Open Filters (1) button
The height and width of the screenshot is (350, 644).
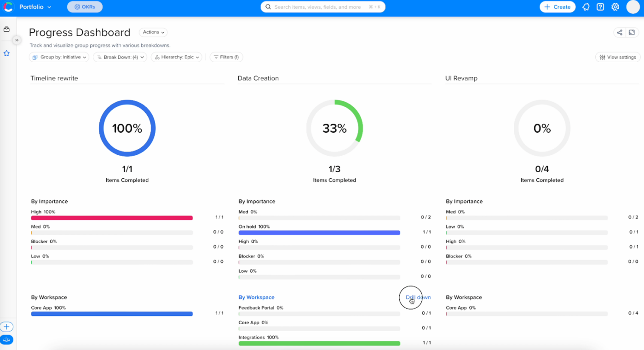pos(226,57)
